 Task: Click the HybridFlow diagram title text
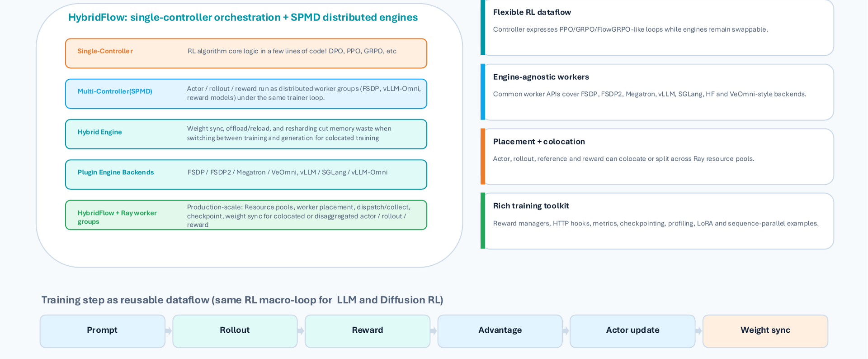tap(243, 17)
